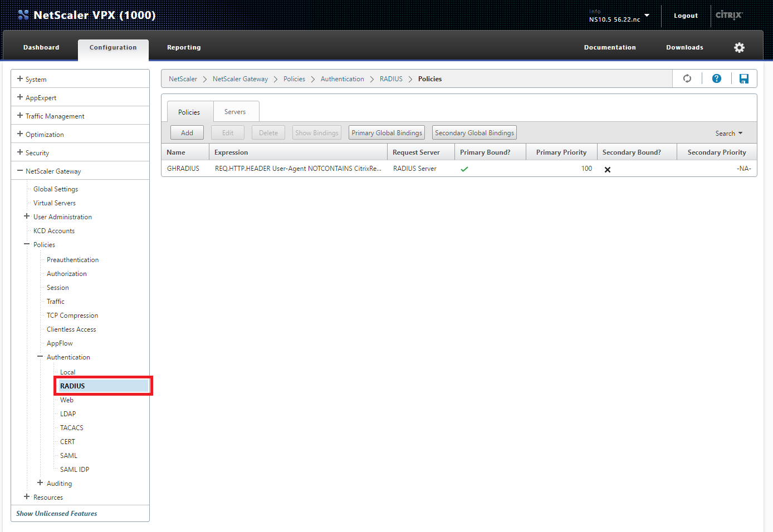Click the refresh icon in breadcrumb bar
Image resolution: width=773 pixels, height=532 pixels.
[x=687, y=78]
